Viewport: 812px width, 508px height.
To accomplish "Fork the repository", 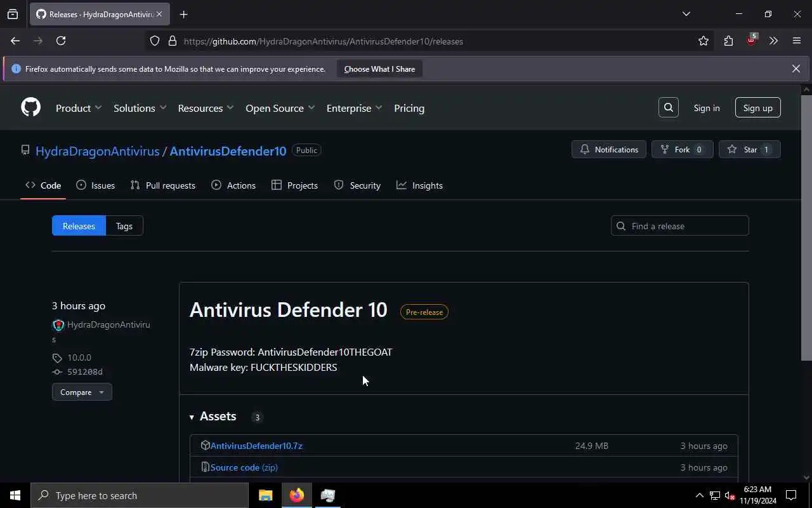I will click(683, 149).
